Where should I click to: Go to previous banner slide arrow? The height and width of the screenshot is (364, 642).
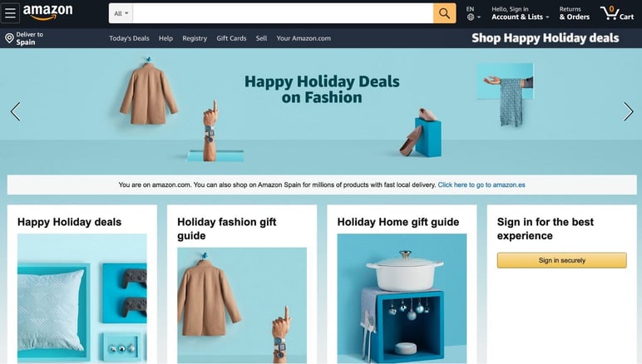pyautogui.click(x=16, y=111)
